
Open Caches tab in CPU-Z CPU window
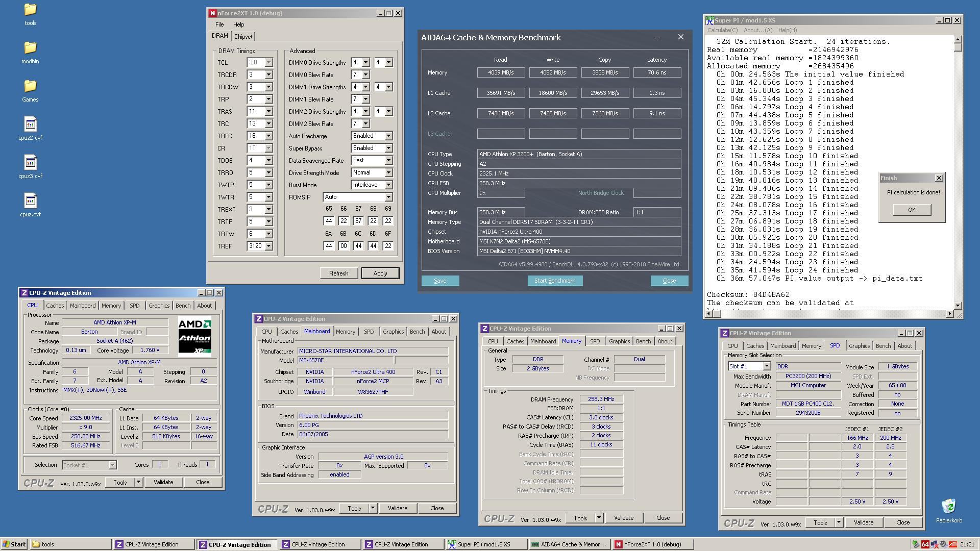[55, 306]
